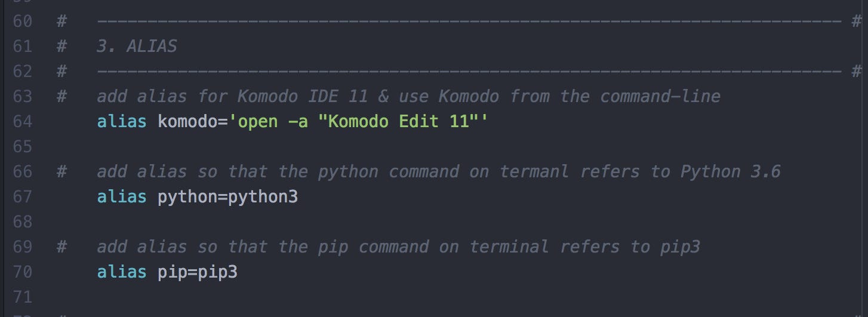
Task: Click line number 70 in the gutter
Action: 21,272
